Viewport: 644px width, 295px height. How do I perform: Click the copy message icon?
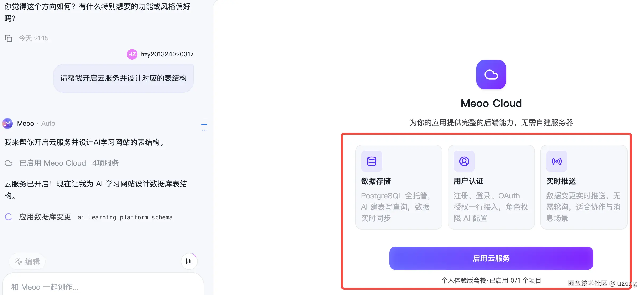pos(9,38)
